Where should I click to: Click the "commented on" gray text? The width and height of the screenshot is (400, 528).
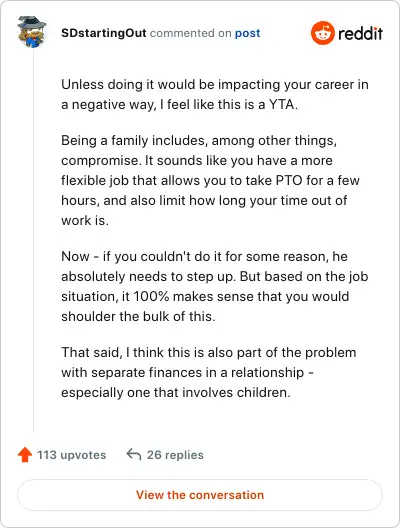pyautogui.click(x=191, y=33)
